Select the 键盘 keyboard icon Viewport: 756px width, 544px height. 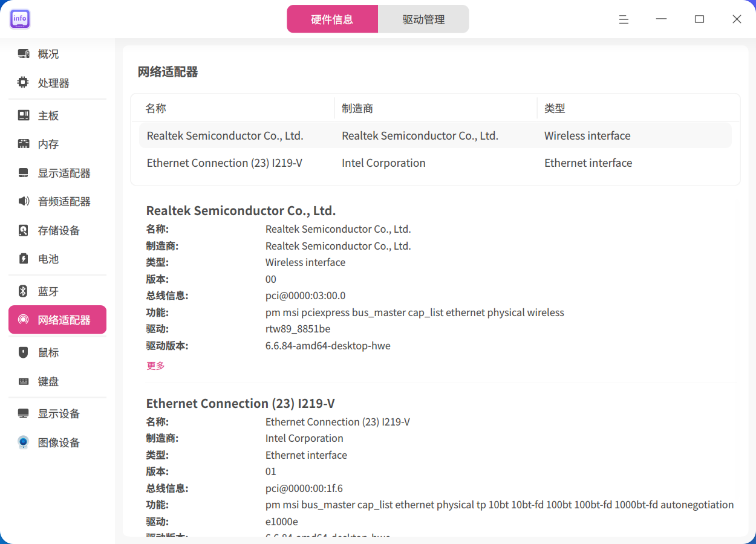point(24,381)
